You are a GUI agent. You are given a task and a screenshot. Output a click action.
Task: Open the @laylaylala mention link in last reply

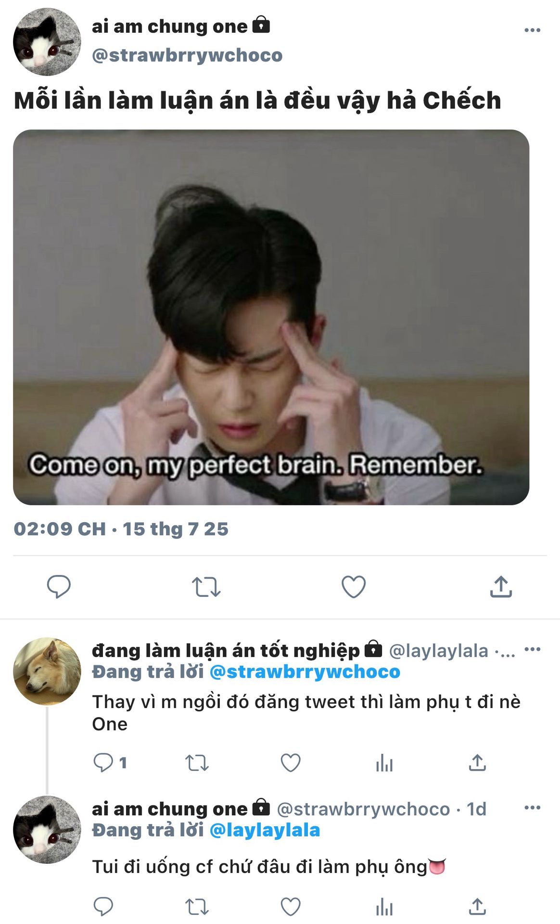[x=265, y=830]
